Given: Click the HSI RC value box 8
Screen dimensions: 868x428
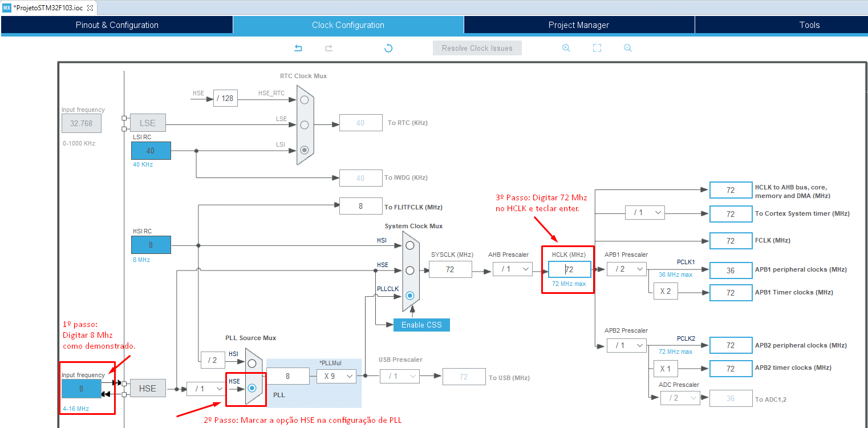Looking at the screenshot, I should pos(151,245).
